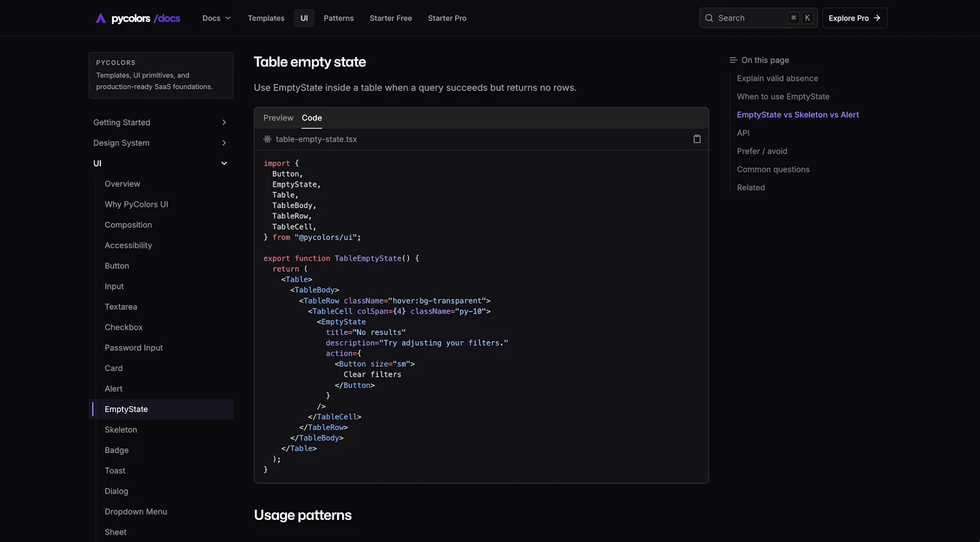Screen dimensions: 980x542
Task: Jump to EmptyState vs Skeleton vs Alert
Action: pos(797,115)
